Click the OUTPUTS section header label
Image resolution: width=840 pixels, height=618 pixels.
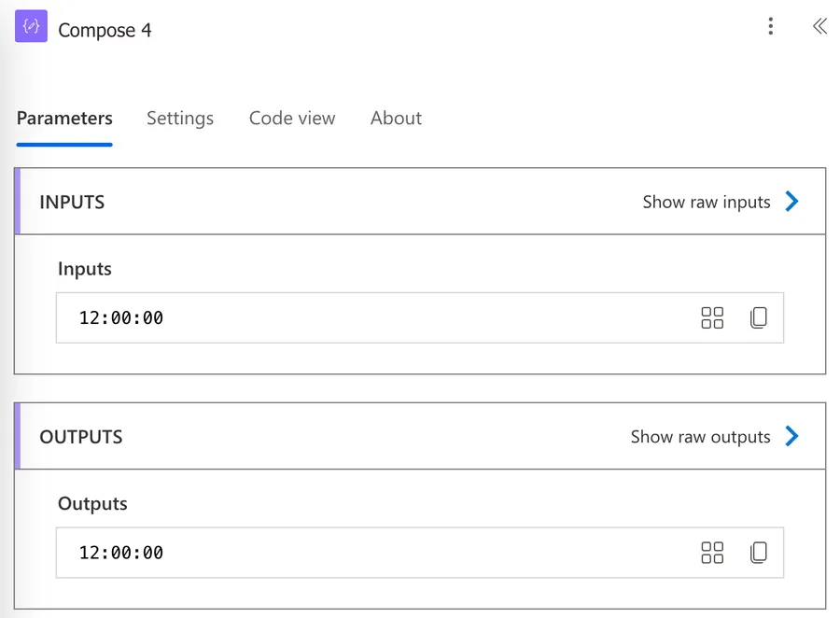tap(81, 437)
